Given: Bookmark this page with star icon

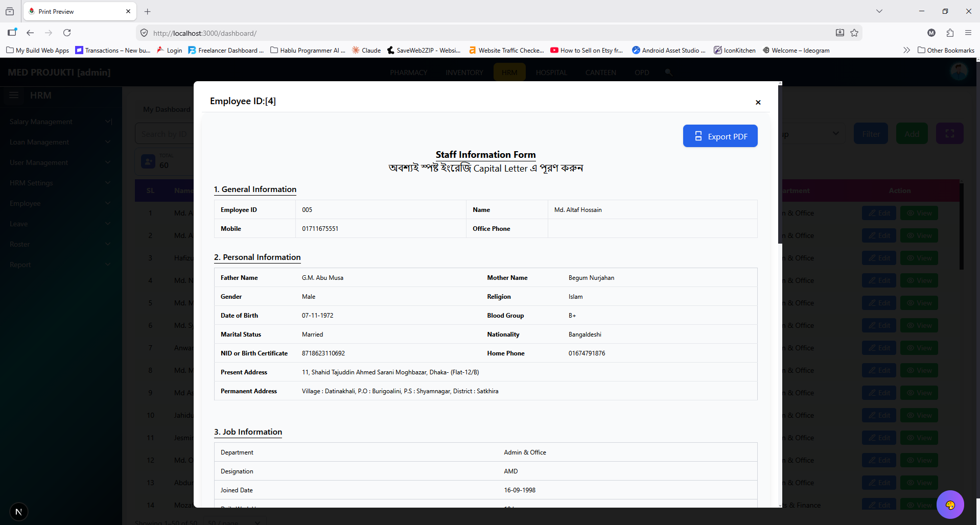Looking at the screenshot, I should [x=854, y=33].
